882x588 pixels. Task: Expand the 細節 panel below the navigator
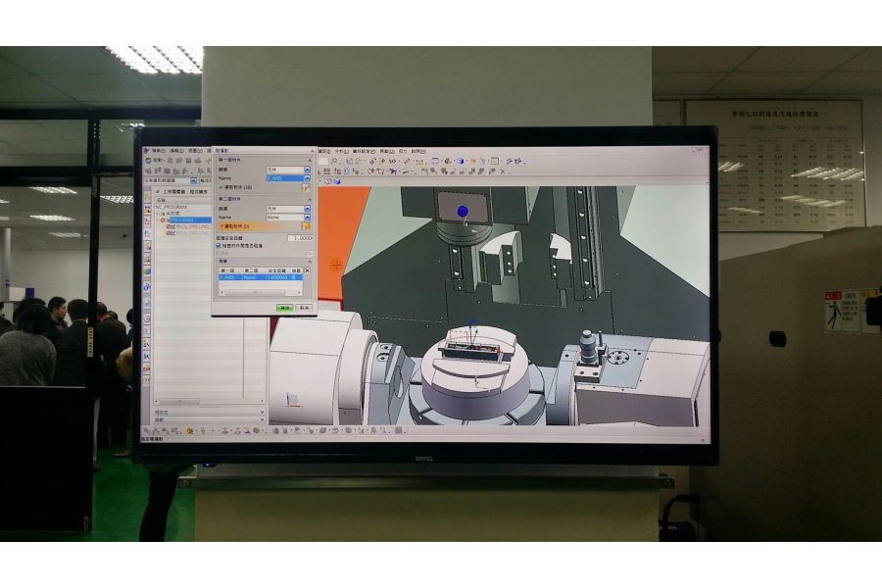pyautogui.click(x=262, y=419)
